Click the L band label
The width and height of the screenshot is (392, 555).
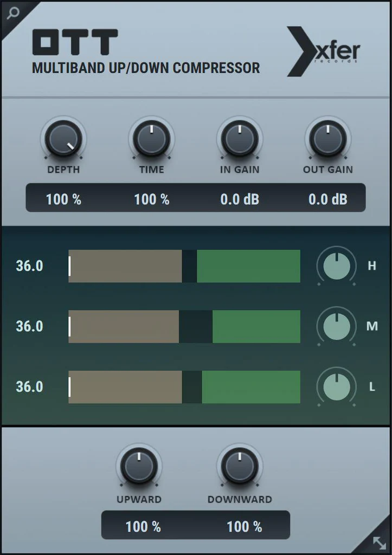pos(372,387)
